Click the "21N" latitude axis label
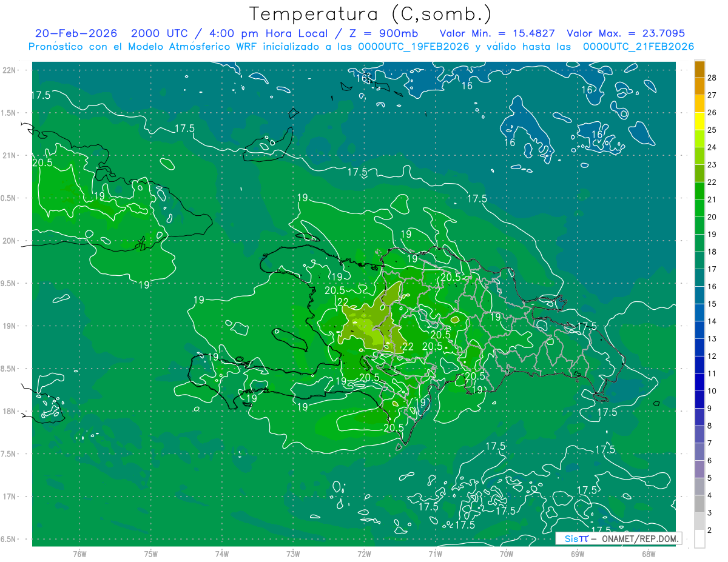This screenshot has height=562, width=728. tap(10, 155)
